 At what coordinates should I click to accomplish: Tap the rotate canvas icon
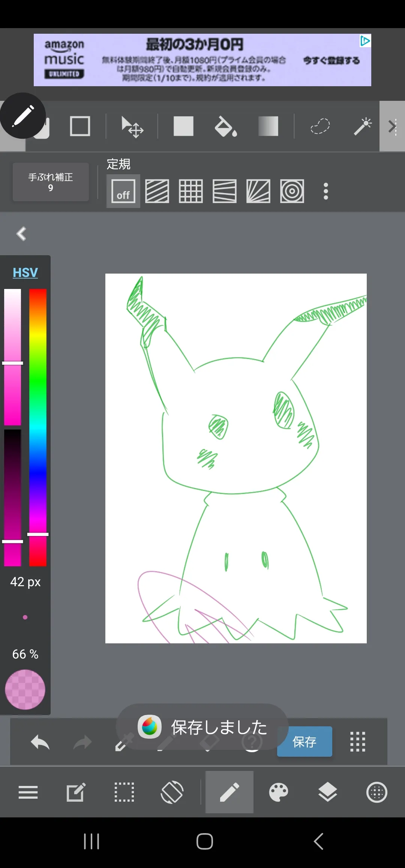172,792
